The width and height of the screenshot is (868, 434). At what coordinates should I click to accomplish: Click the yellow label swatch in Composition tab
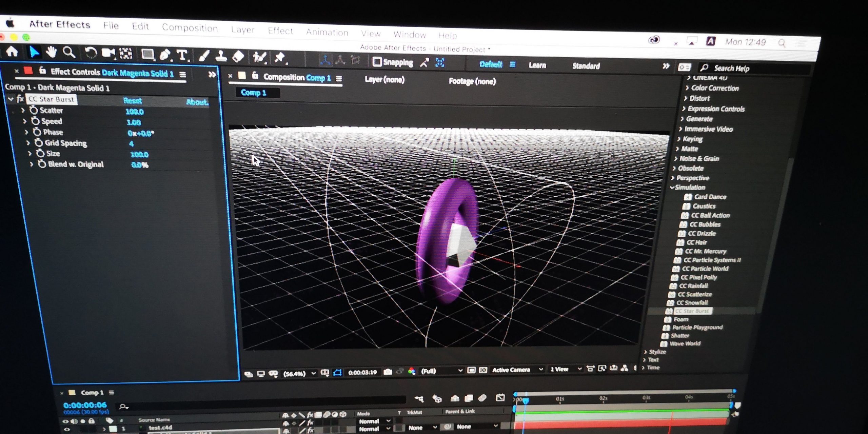click(242, 76)
